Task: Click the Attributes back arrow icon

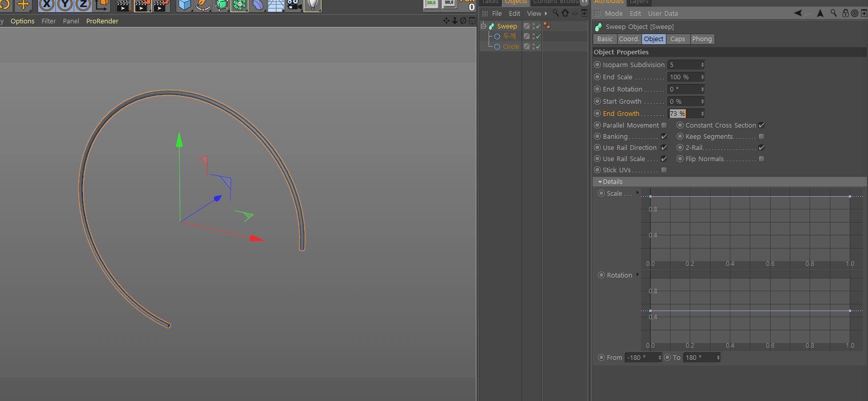Action: pyautogui.click(x=798, y=13)
